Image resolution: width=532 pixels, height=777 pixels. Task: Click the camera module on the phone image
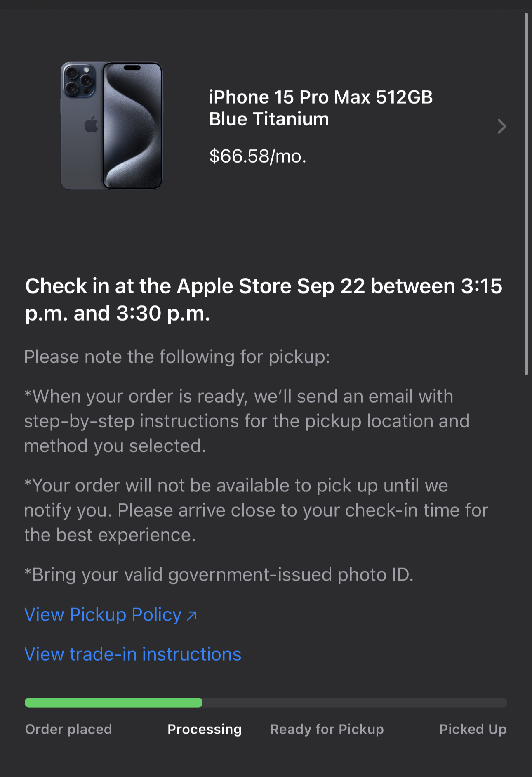click(x=79, y=80)
